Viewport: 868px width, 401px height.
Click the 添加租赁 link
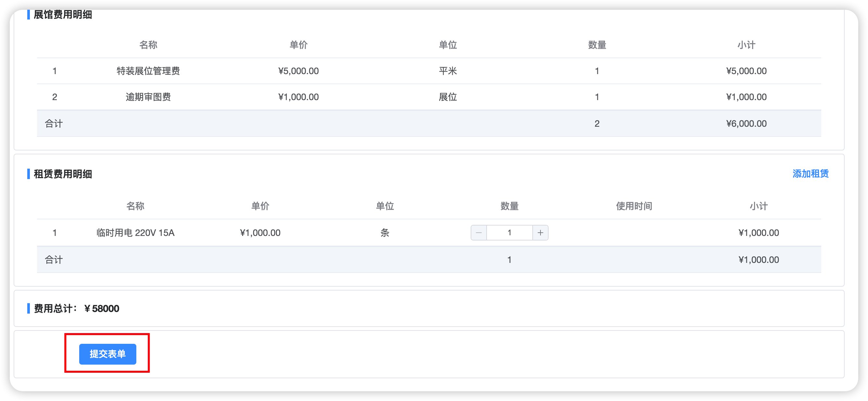point(810,174)
